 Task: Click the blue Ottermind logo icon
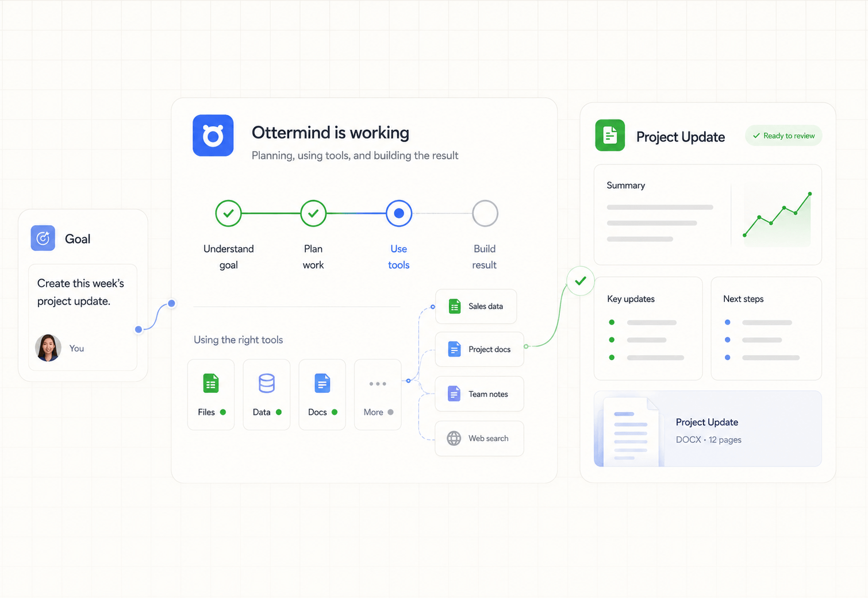pyautogui.click(x=213, y=136)
